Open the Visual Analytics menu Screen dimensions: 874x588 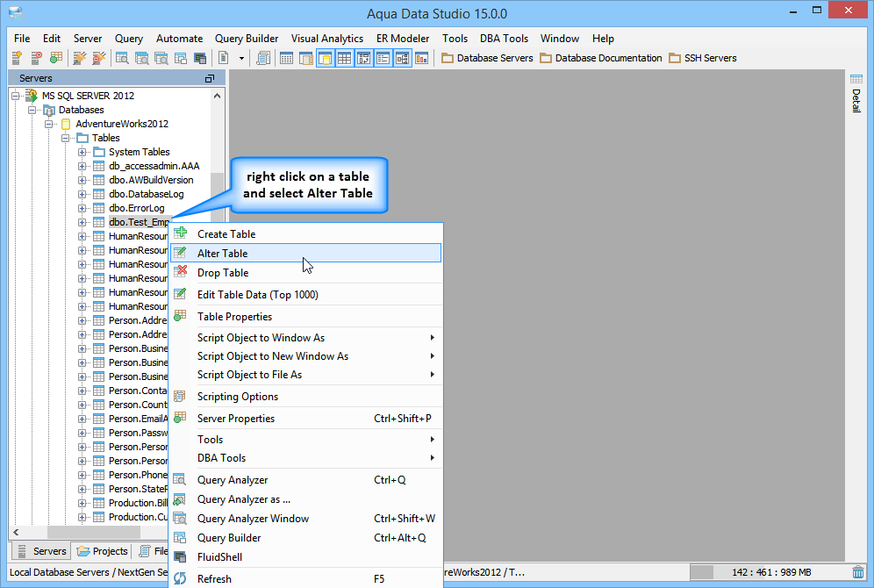pos(327,39)
